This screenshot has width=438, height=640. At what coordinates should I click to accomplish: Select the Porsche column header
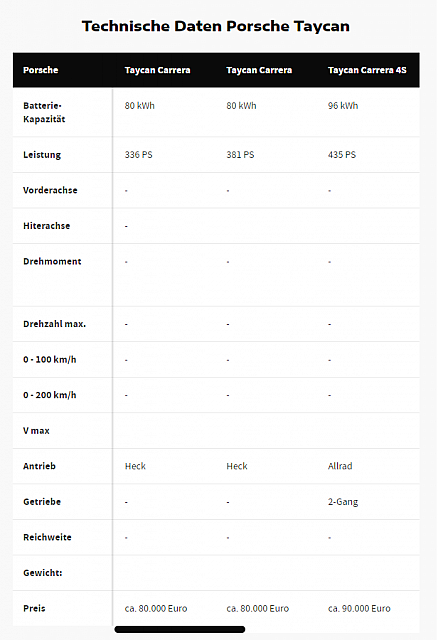[x=40, y=70]
